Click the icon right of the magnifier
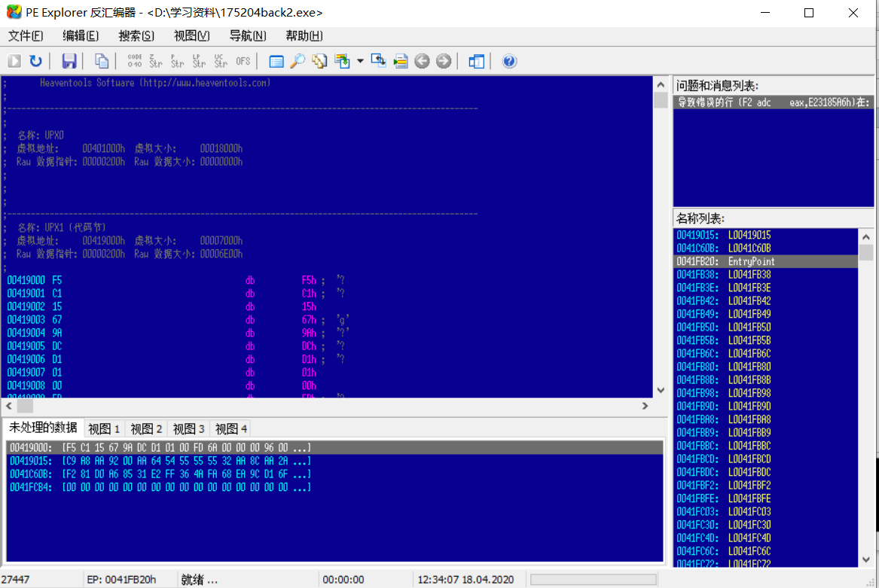This screenshot has width=879, height=588. [319, 61]
